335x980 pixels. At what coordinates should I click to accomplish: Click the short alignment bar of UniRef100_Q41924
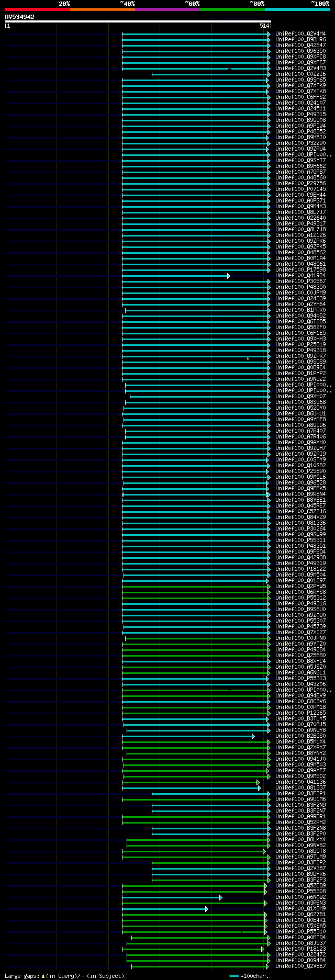(x=176, y=276)
